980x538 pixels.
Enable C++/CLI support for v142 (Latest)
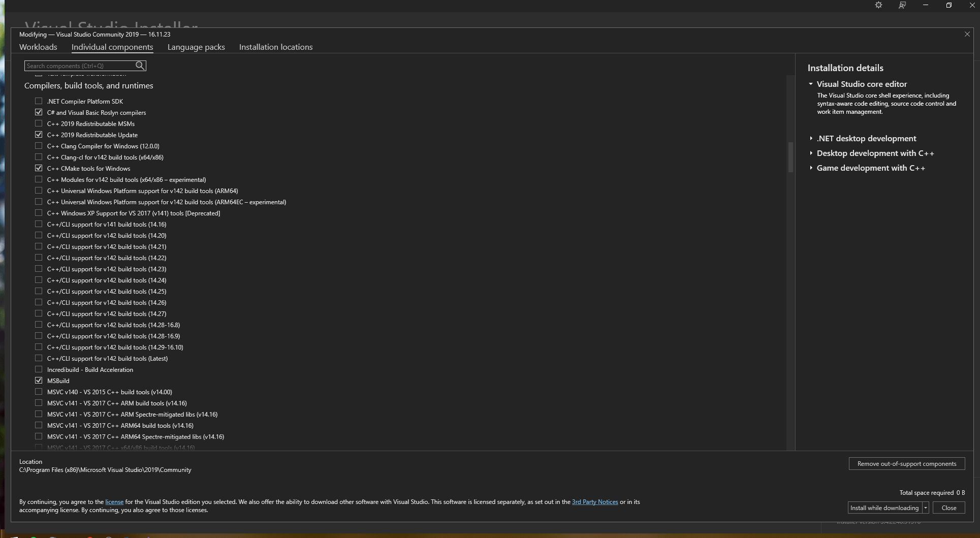click(x=39, y=358)
